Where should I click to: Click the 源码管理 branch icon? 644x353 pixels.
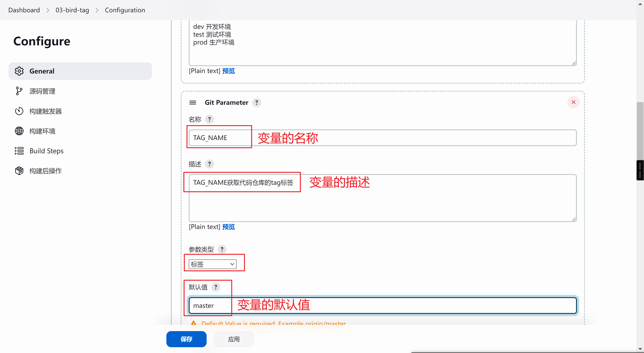click(19, 91)
